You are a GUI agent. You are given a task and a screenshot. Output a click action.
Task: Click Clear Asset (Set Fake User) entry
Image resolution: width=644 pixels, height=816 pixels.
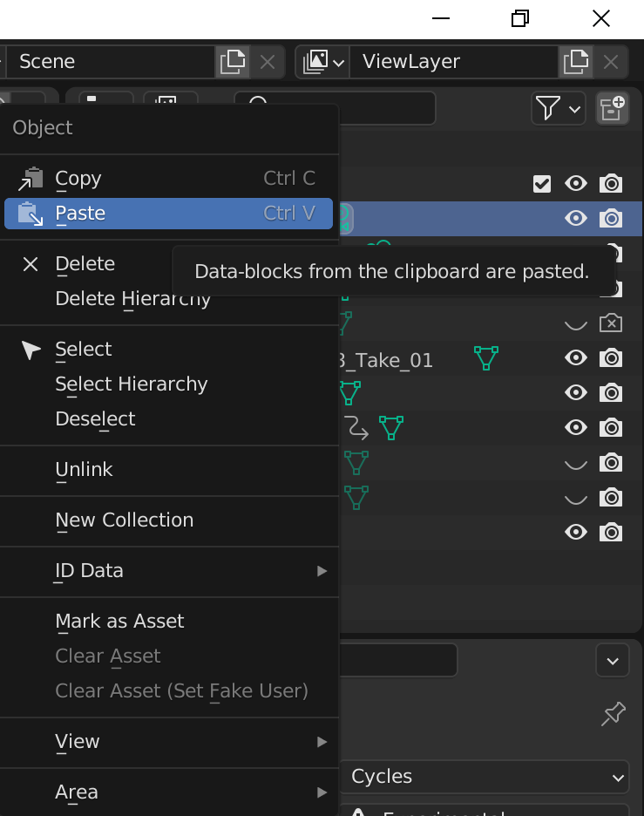tap(168, 691)
